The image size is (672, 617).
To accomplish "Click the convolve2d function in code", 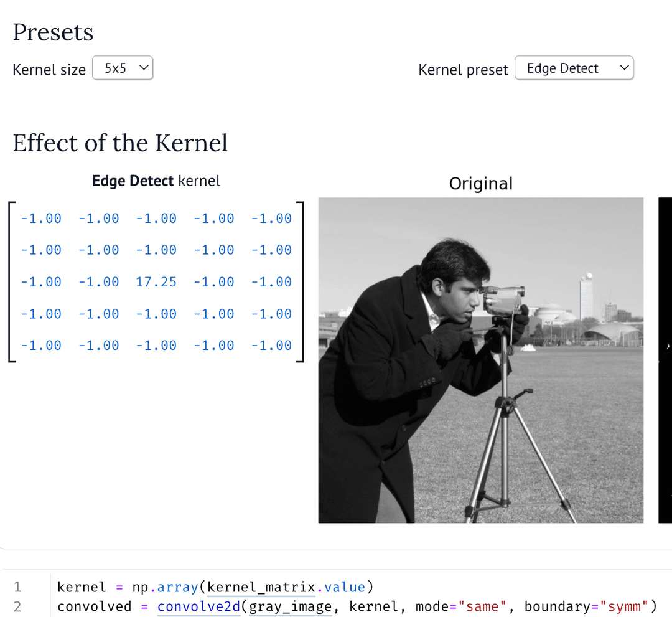I will pos(198,606).
